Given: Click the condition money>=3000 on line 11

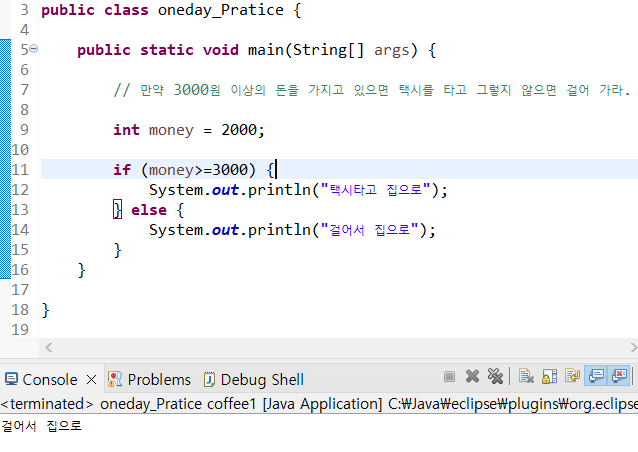Looking at the screenshot, I should (198, 170).
